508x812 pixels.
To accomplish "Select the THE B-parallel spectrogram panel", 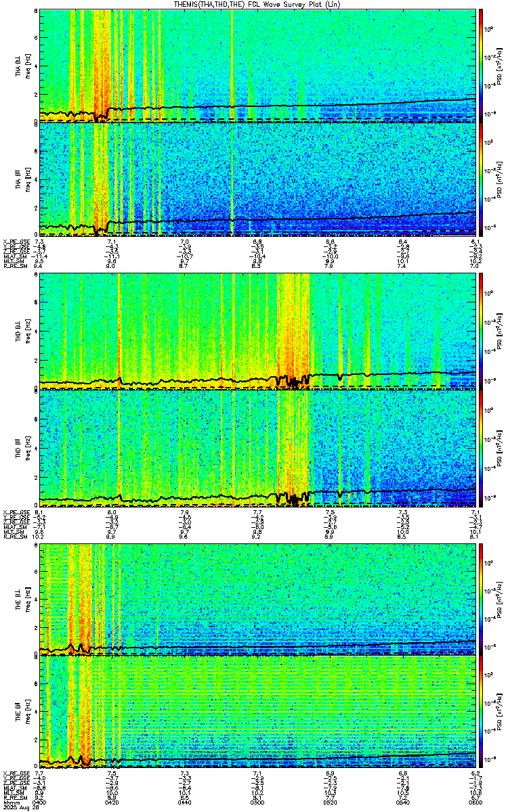I will [x=257, y=713].
